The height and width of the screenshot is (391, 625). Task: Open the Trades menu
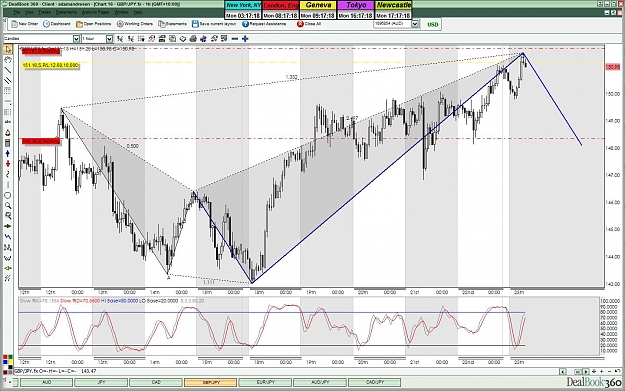44,13
